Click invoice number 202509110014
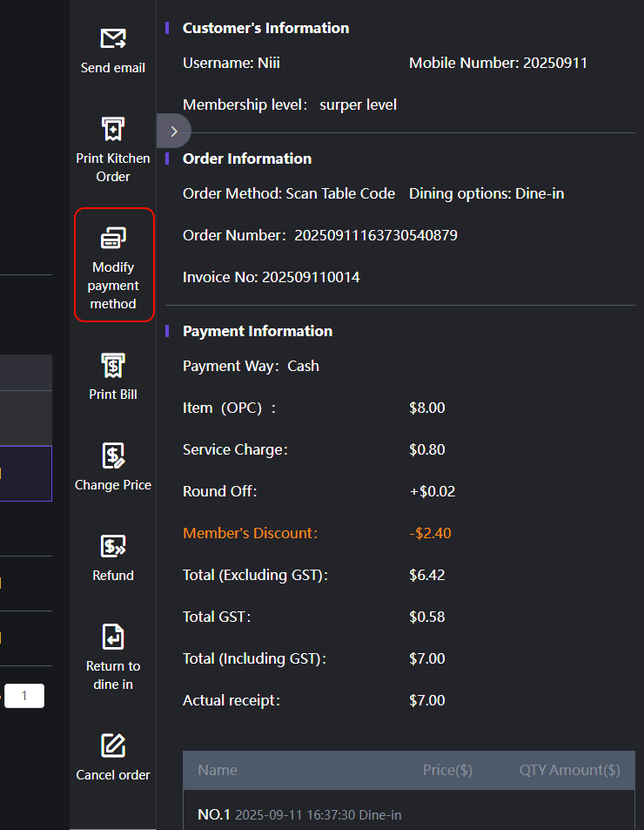Viewport: 644px width, 830px height. click(x=311, y=277)
